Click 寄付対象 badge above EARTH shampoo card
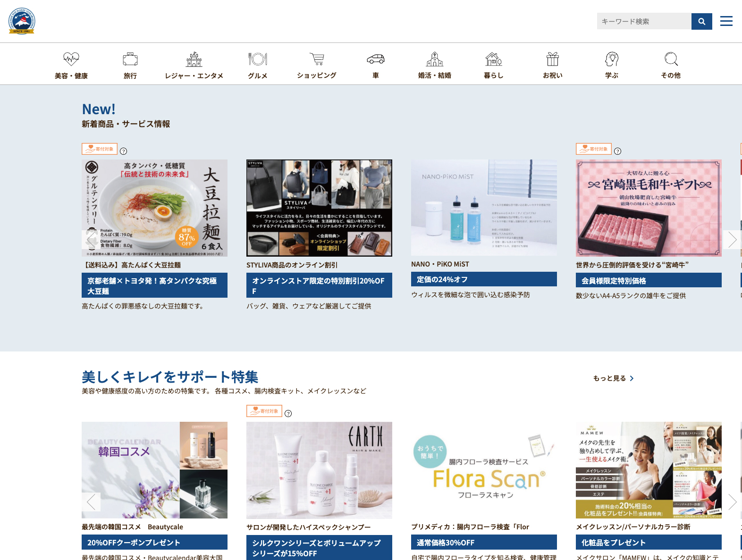 (x=264, y=411)
